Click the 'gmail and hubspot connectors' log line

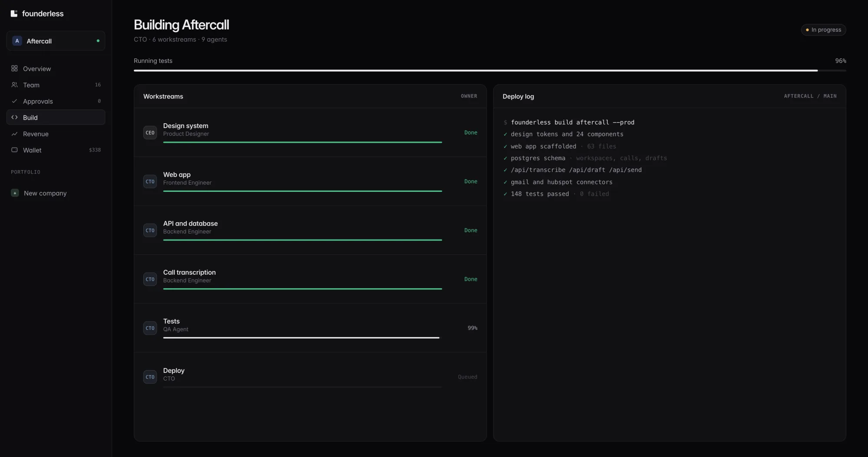tap(558, 182)
